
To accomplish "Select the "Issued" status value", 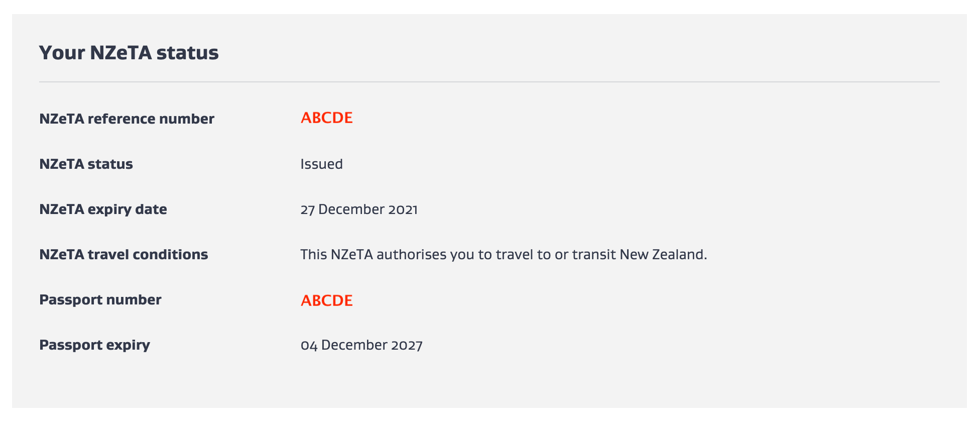I will tap(321, 164).
